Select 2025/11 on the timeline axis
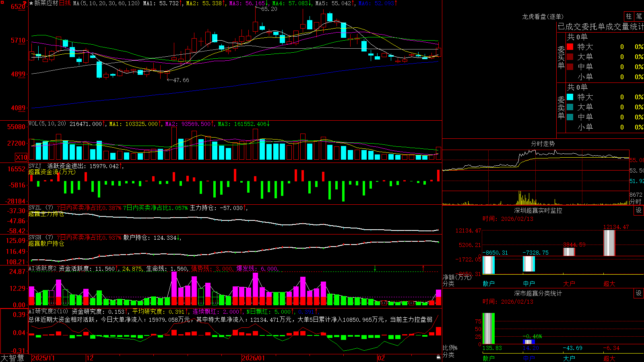This screenshot has width=644, height=362. pyautogui.click(x=43, y=358)
